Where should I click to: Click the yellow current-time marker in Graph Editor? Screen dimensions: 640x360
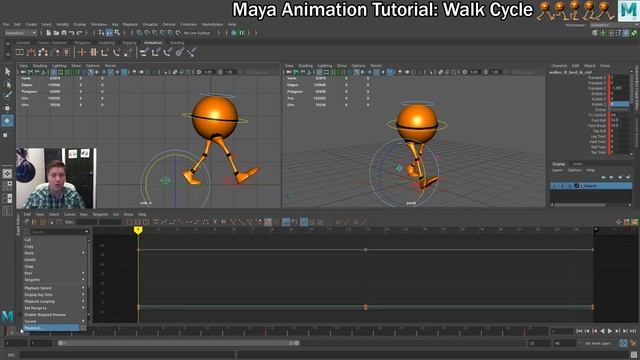(138, 231)
